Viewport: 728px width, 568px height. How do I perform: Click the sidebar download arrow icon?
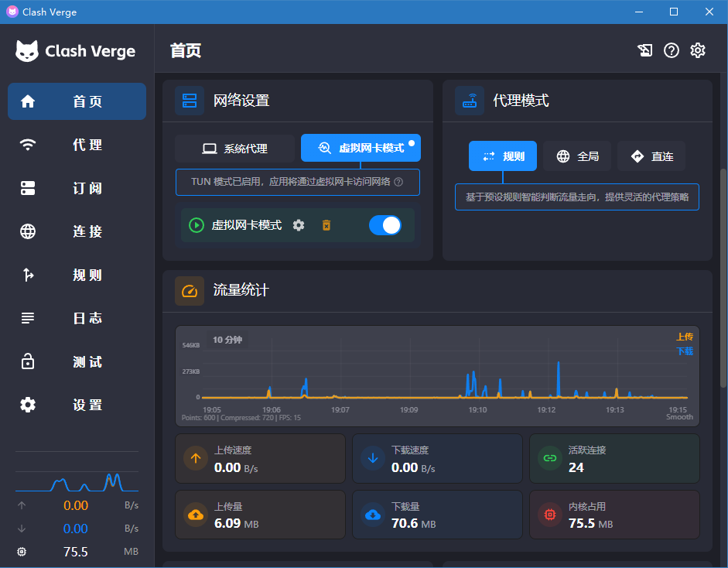[x=22, y=529]
